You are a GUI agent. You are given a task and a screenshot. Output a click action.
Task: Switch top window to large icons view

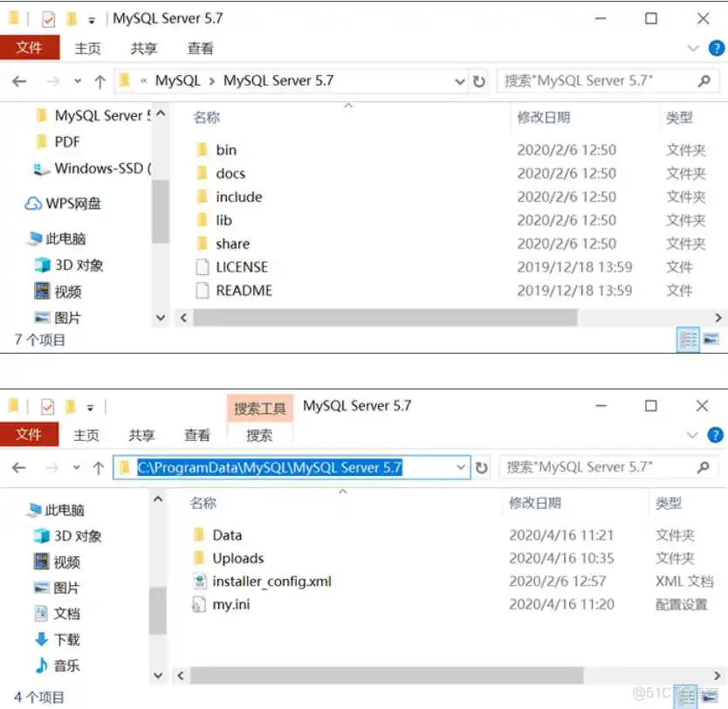pyautogui.click(x=711, y=340)
